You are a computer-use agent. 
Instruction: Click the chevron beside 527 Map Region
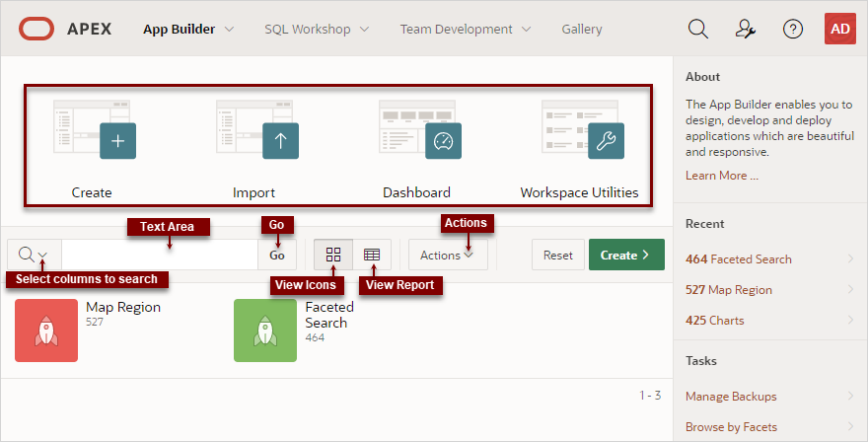pos(851,288)
